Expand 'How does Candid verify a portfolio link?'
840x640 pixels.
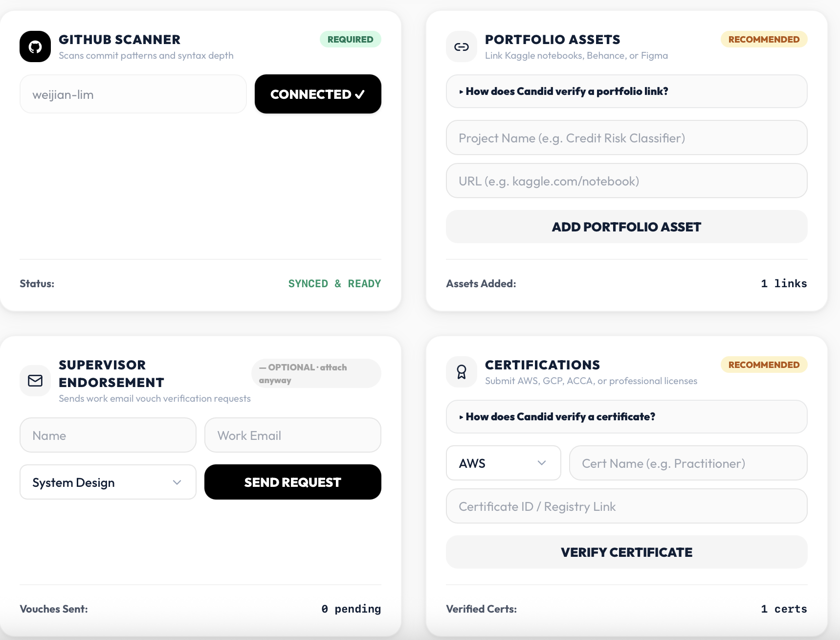tap(626, 91)
